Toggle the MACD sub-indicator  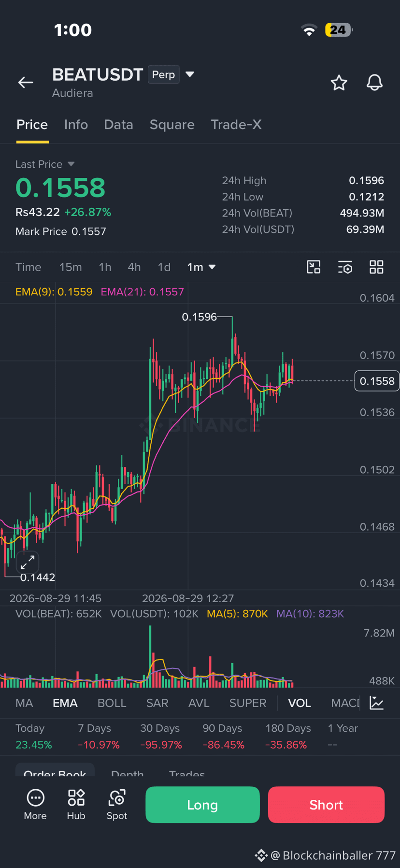pyautogui.click(x=345, y=703)
